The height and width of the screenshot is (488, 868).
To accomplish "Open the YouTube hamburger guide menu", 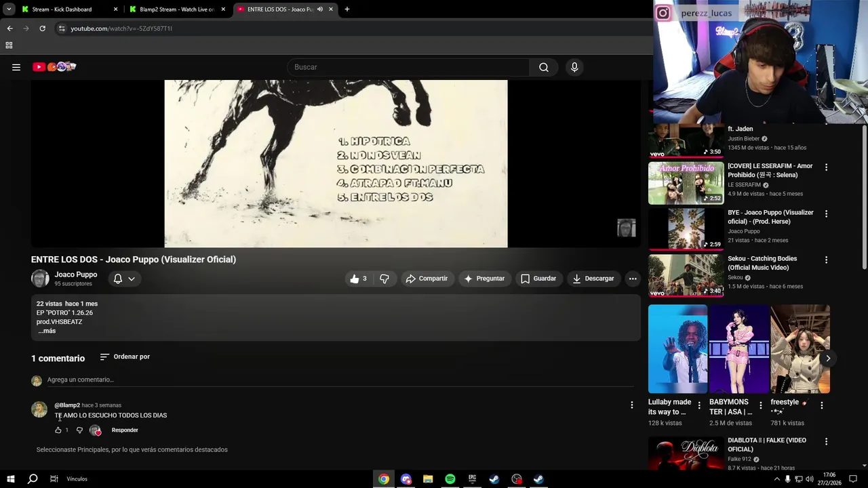I will click(16, 67).
